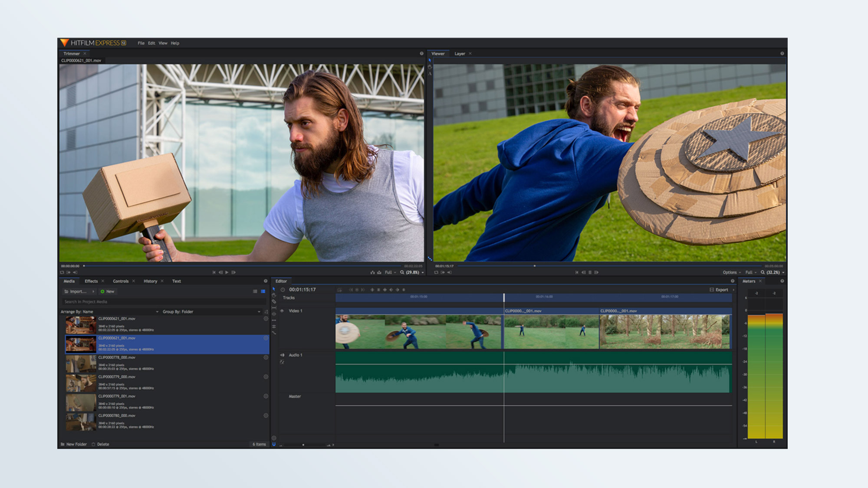Switch to the Layer tab
Viewport: 868px width, 488px height.
460,54
